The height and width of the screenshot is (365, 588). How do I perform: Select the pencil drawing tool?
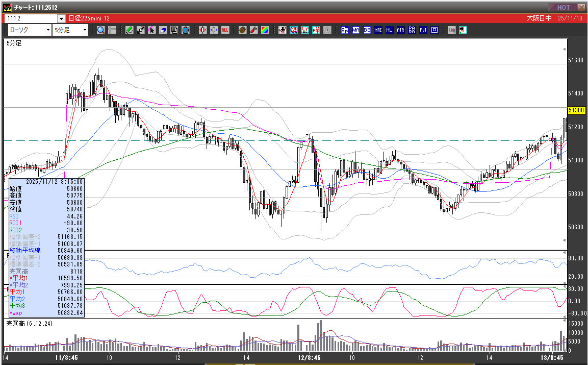130,30
